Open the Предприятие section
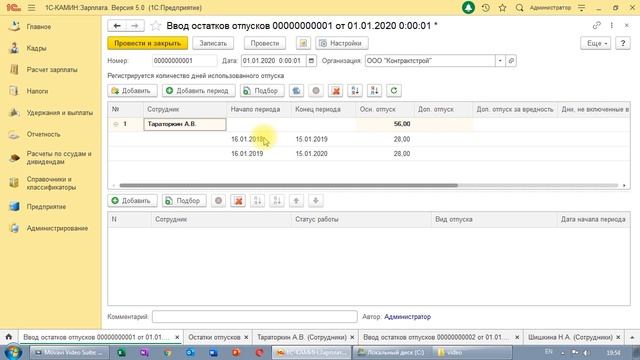 pos(46,207)
